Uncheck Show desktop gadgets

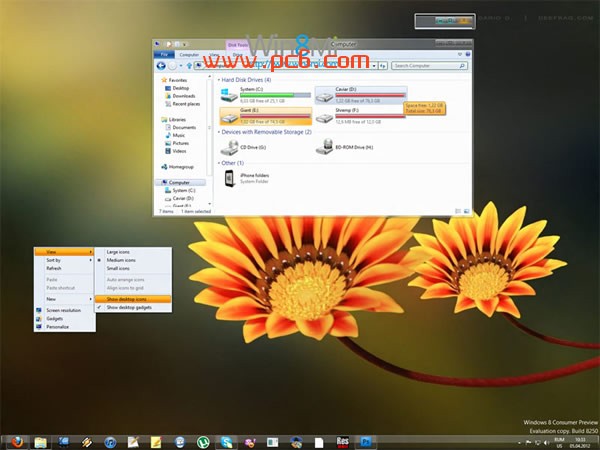tap(133, 307)
